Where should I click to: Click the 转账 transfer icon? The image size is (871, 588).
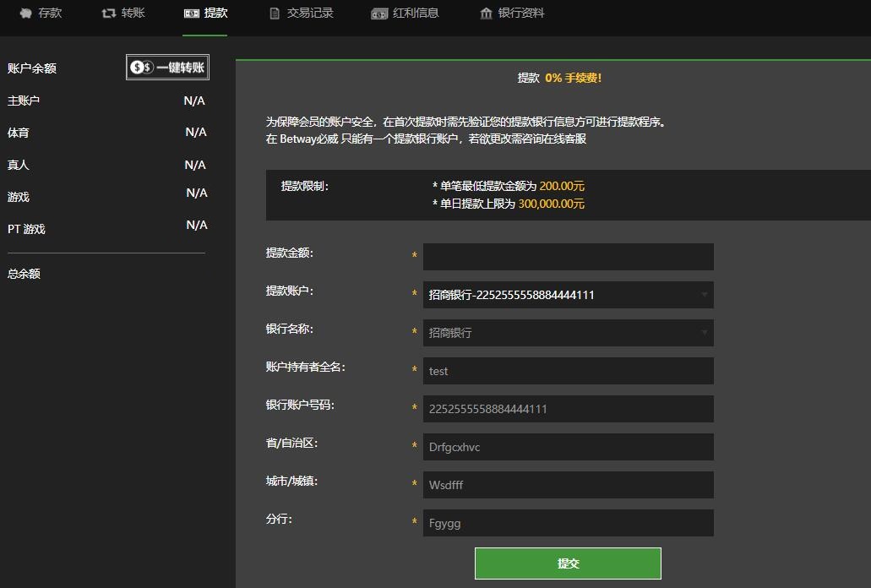point(108,13)
